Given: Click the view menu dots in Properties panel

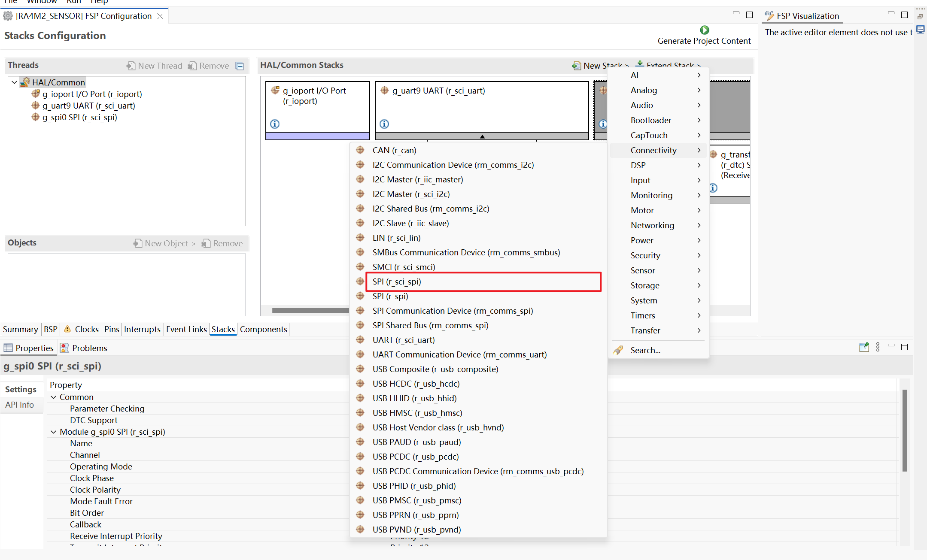Looking at the screenshot, I should 878,347.
